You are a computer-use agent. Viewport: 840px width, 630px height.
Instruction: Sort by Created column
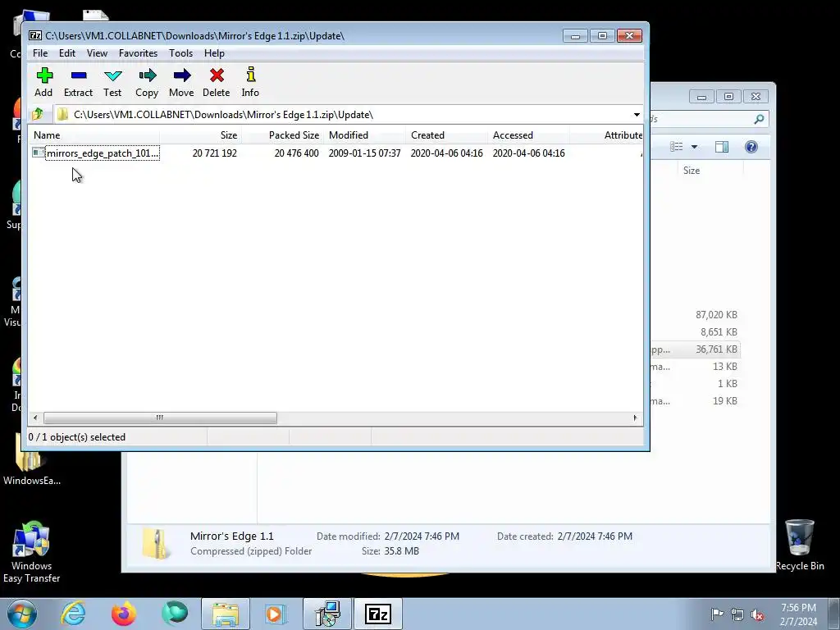click(x=446, y=135)
